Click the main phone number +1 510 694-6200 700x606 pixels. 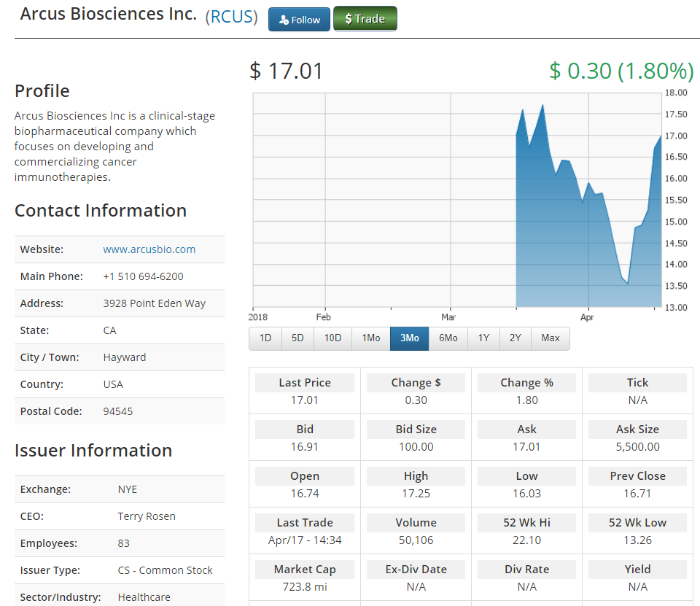143,276
